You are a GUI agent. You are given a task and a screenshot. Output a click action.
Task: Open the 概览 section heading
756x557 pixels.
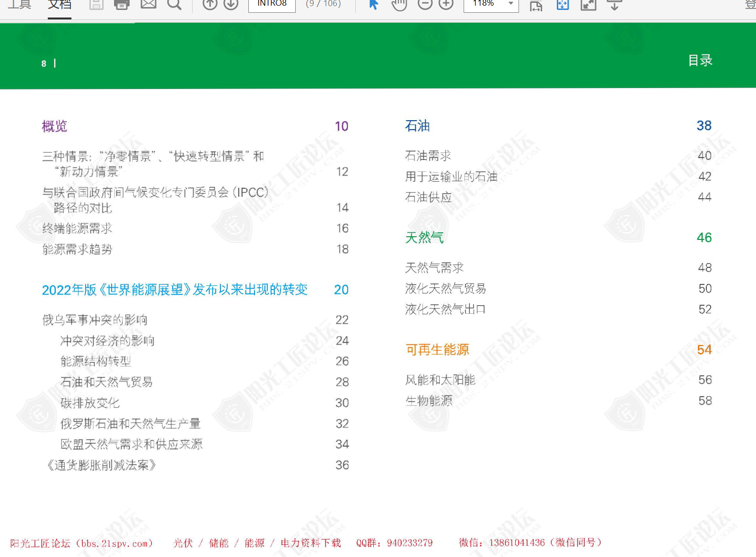tap(54, 126)
